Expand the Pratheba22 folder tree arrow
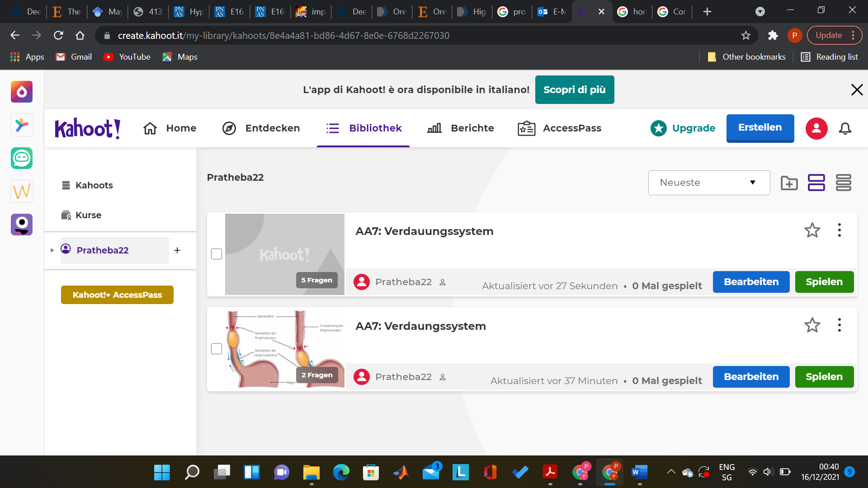The width and height of the screenshot is (868, 488). (x=52, y=250)
